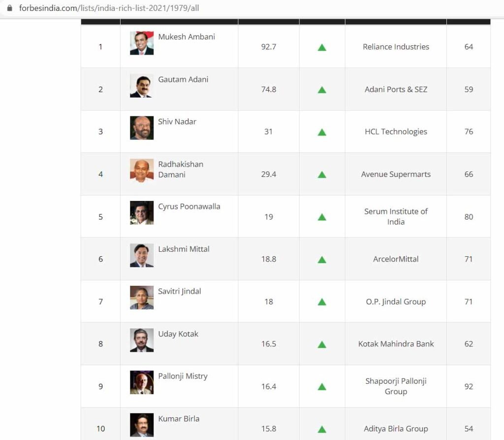Click the Kotak Mahindra Bank cell
This screenshot has height=440, width=504.
[x=396, y=344]
